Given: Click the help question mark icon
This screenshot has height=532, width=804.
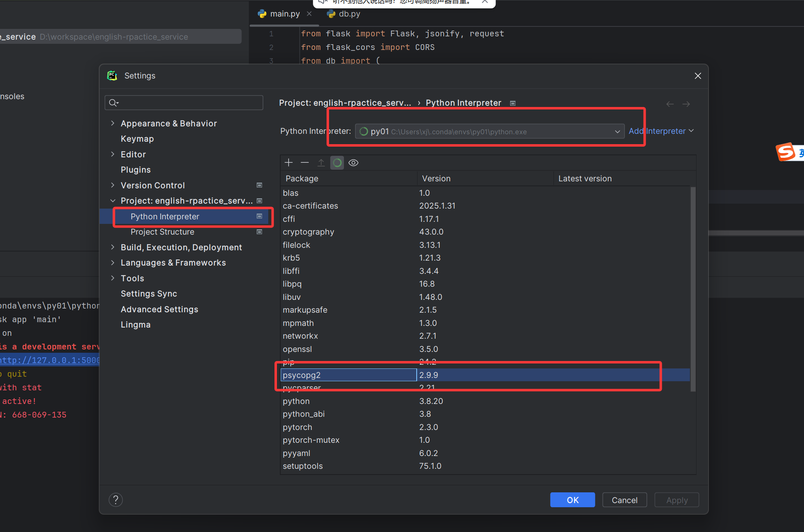Looking at the screenshot, I should [x=116, y=500].
